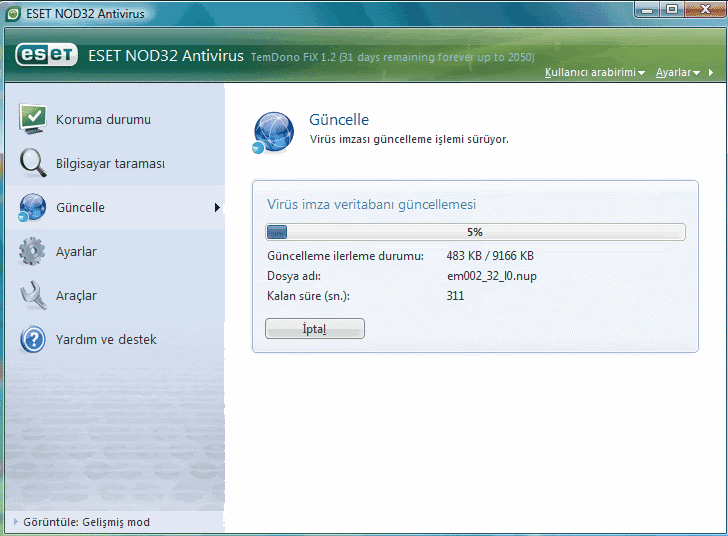
Task: Click the right arrow next to header Ayarlar
Action: pos(711,72)
